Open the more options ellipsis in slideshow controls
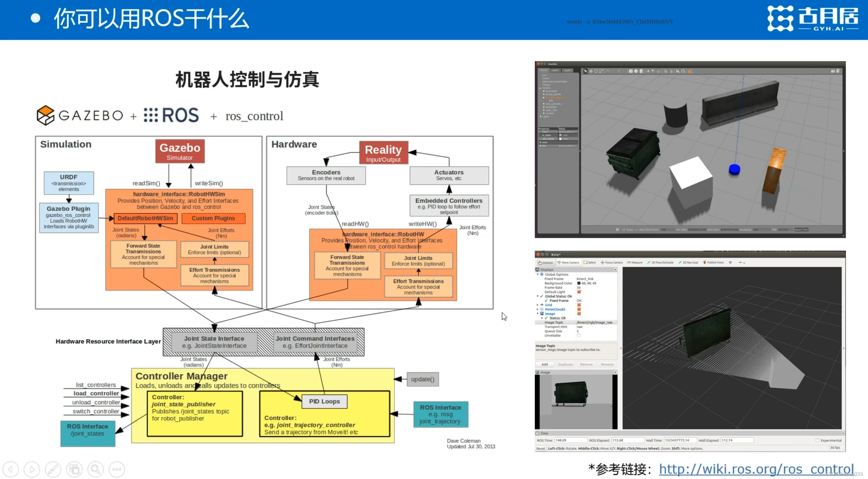 [x=117, y=469]
